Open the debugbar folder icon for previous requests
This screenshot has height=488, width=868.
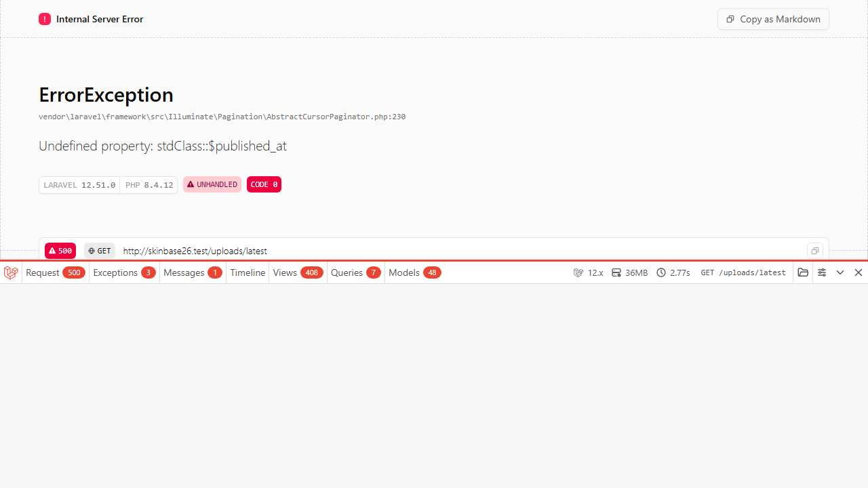point(803,272)
